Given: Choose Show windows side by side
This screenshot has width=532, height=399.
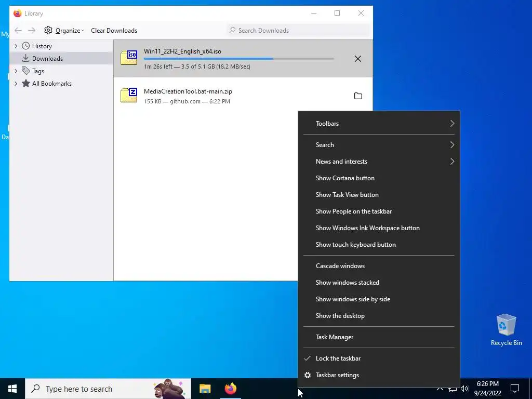Looking at the screenshot, I should (379, 299).
